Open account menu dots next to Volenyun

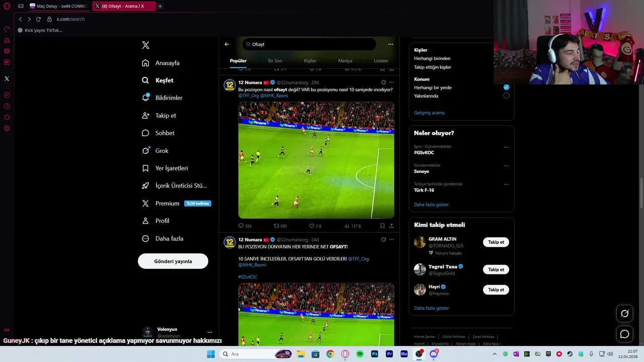pyautogui.click(x=210, y=332)
